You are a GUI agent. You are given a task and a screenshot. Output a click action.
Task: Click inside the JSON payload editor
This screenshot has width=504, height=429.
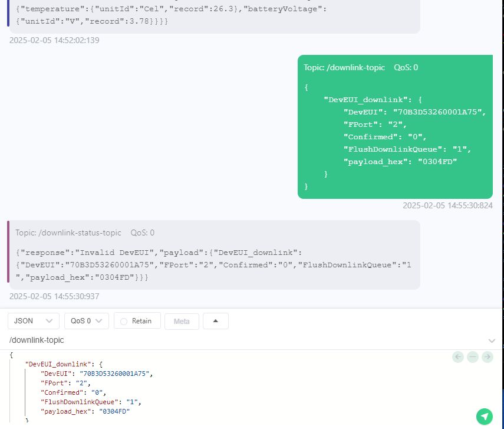(x=265, y=389)
